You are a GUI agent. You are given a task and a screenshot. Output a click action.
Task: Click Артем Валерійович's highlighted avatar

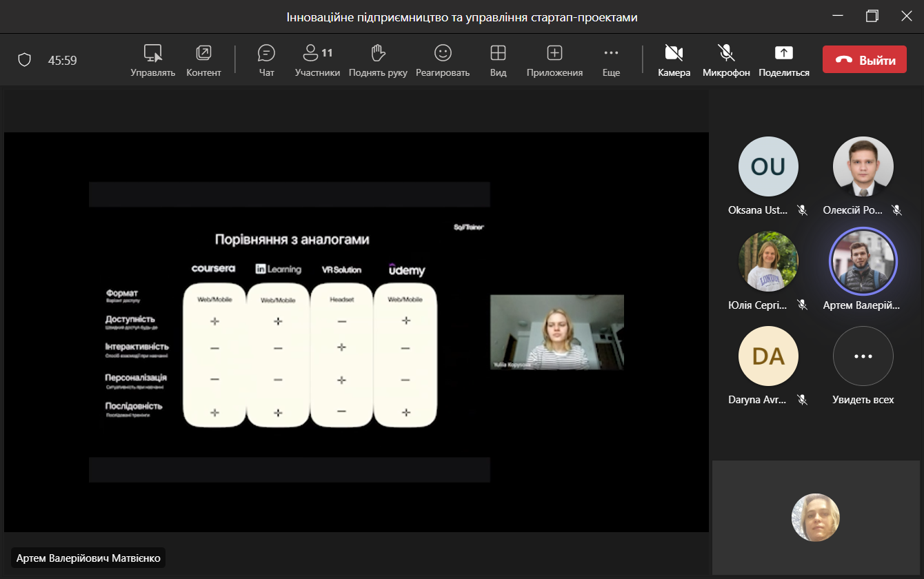tap(863, 261)
